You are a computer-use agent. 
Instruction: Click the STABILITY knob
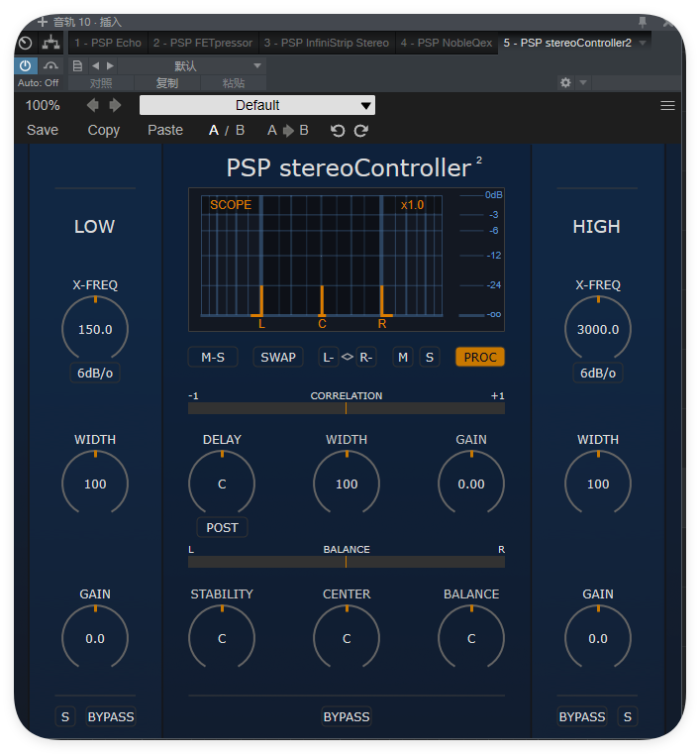click(222, 638)
